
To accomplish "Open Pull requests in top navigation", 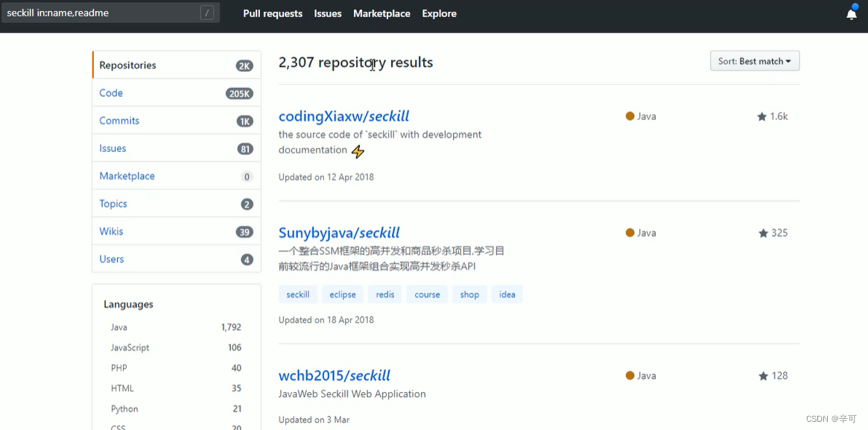I will (273, 13).
